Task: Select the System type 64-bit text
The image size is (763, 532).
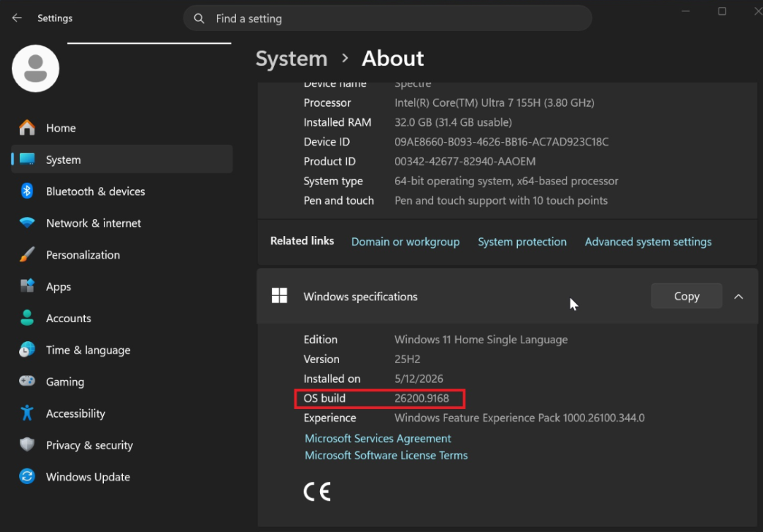Action: (x=506, y=181)
